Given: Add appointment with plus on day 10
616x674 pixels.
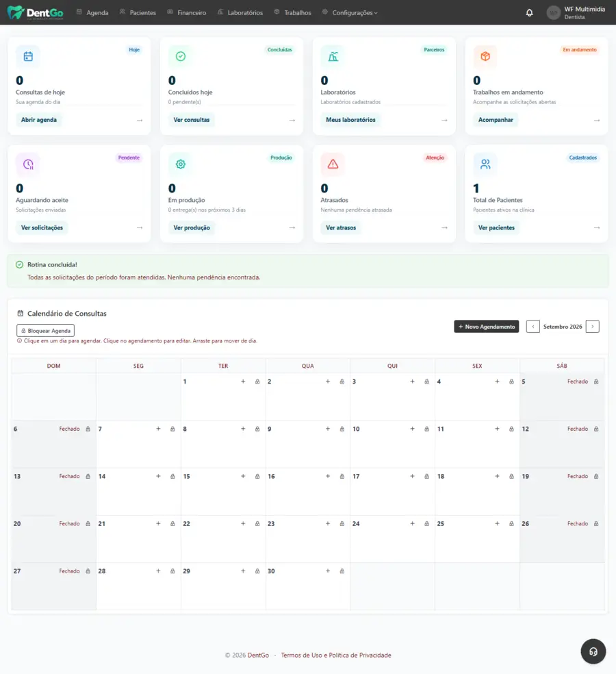Looking at the screenshot, I should pyautogui.click(x=413, y=429).
